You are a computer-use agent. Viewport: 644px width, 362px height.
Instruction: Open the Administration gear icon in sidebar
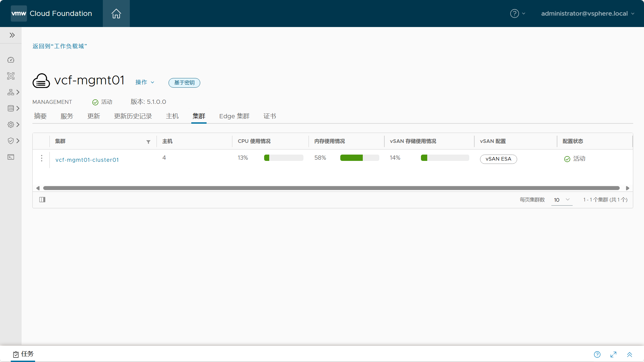pyautogui.click(x=11, y=125)
